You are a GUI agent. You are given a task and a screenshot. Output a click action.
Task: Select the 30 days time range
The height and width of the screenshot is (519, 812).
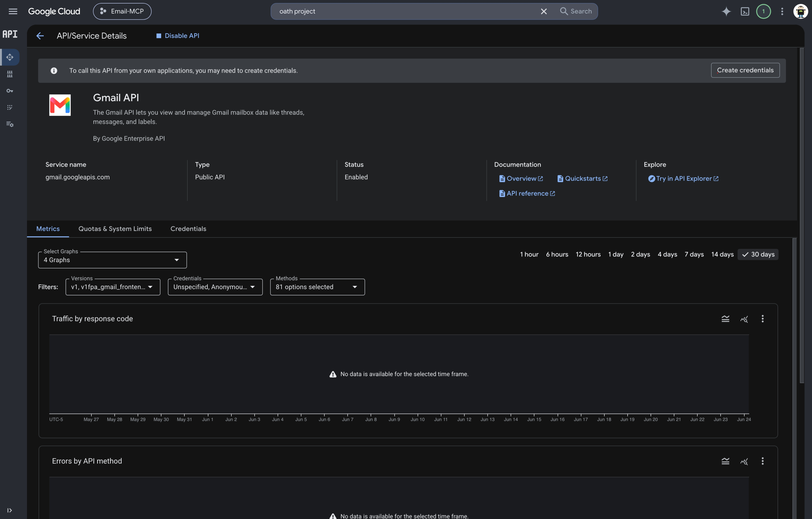(x=758, y=255)
